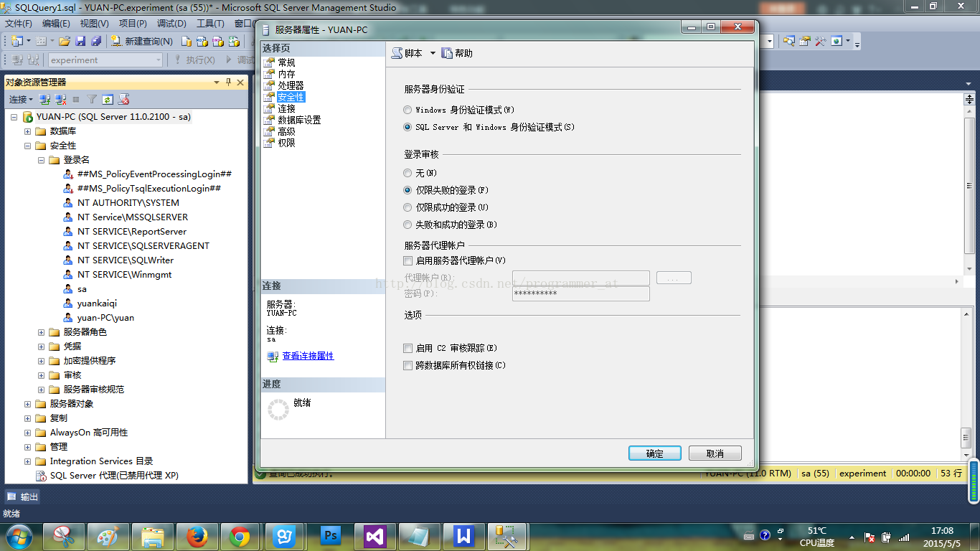Expand the 数据库 folder node
Viewport: 980px width, 551px height.
click(x=28, y=131)
